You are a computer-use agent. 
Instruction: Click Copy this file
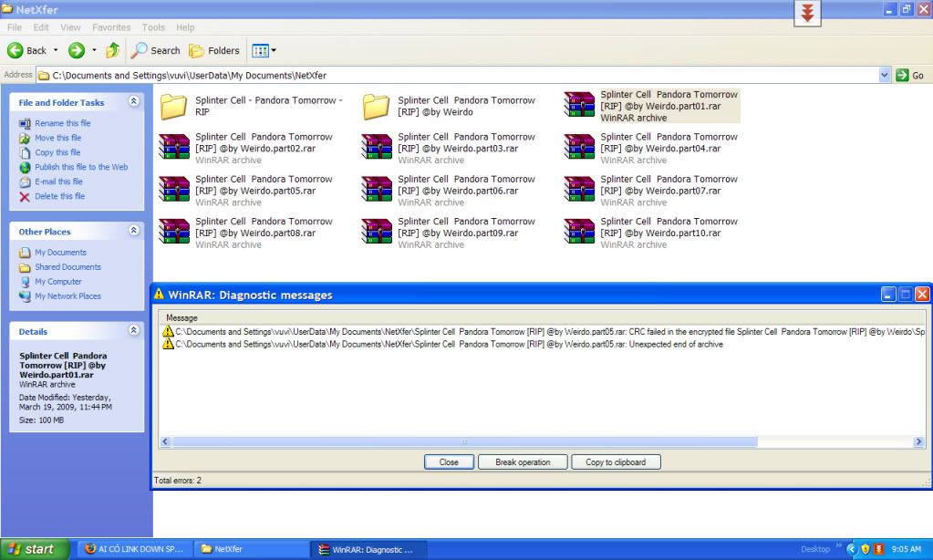(57, 152)
